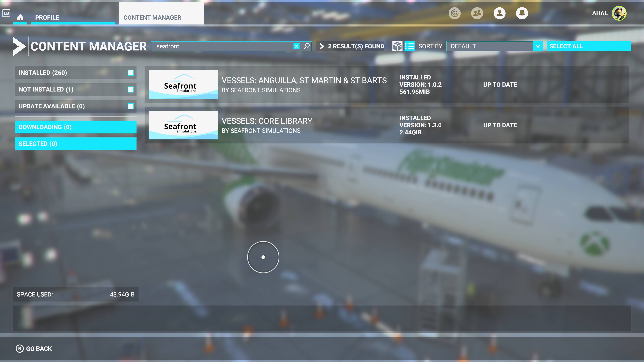The image size is (644, 362).
Task: Click the home icon in top bar
Action: [20, 17]
